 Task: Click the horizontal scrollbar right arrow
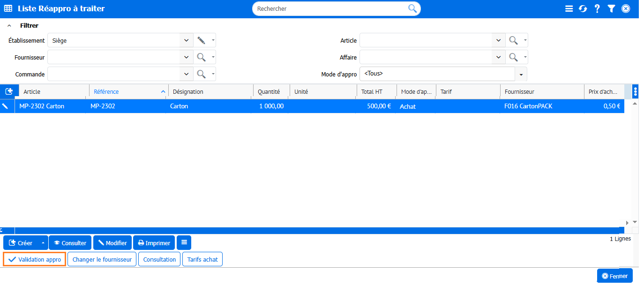[x=628, y=223]
